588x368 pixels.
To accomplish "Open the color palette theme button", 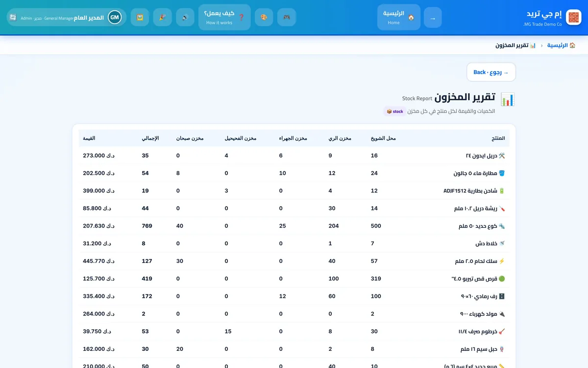I will coord(264,17).
